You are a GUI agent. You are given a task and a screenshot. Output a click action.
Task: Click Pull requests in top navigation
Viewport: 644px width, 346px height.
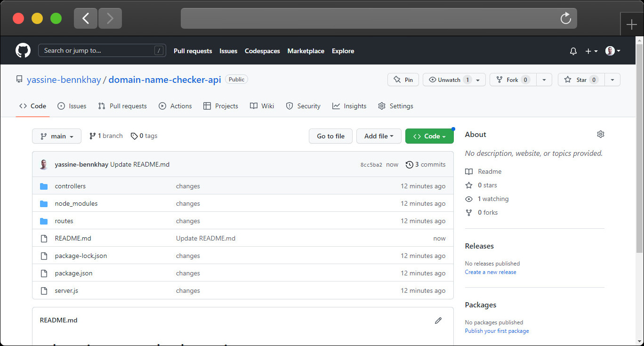(193, 51)
